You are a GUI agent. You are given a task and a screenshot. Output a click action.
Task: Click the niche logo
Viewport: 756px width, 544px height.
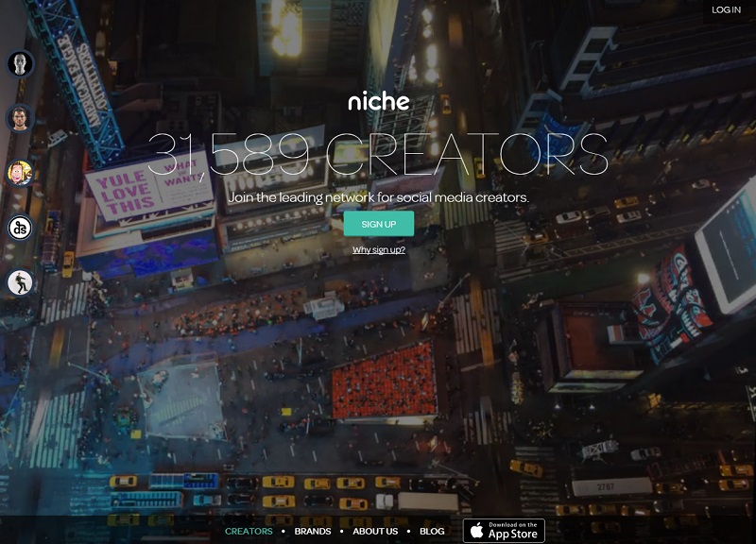point(379,101)
